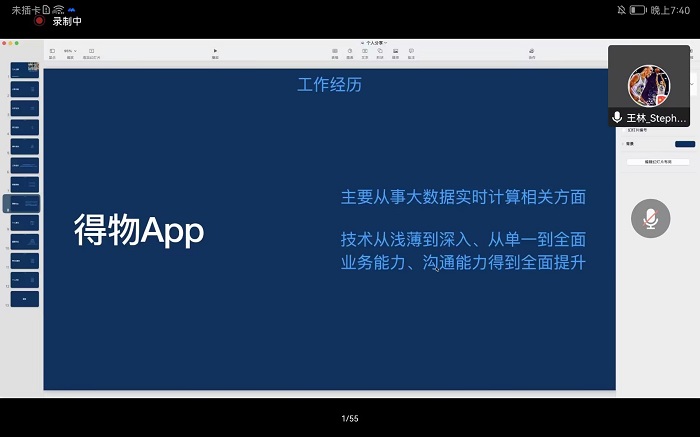Insert a chart from the toolbar

pos(349,51)
